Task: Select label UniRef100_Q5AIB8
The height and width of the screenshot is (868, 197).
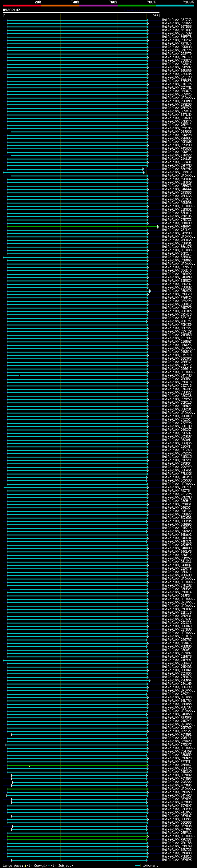Action: pos(177,843)
